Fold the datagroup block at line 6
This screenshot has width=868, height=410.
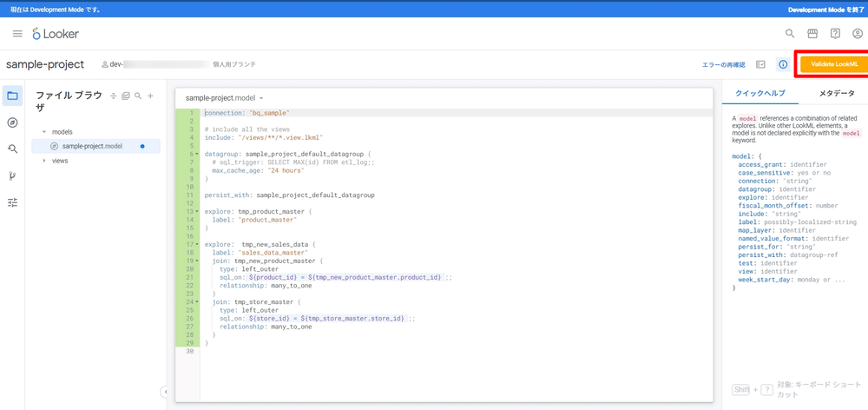(x=197, y=154)
